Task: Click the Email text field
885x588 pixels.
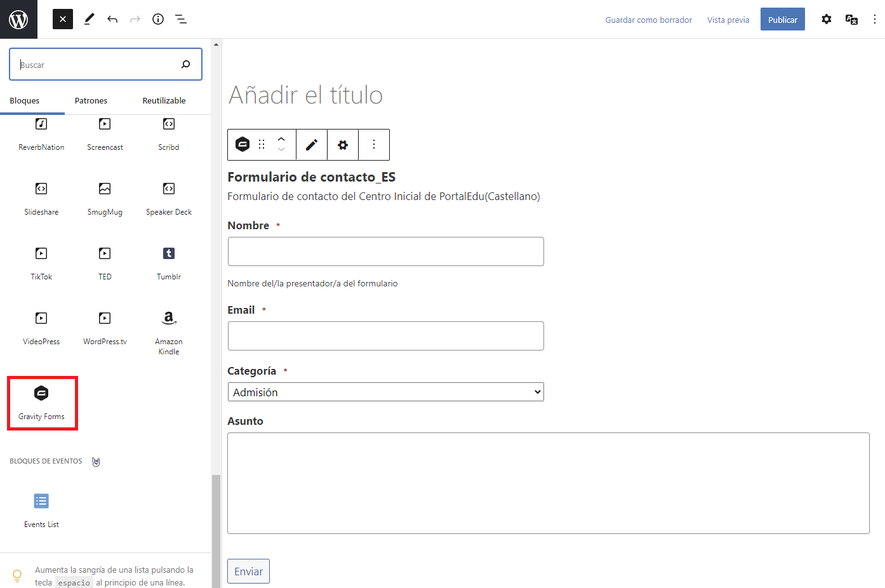Action: (x=386, y=336)
